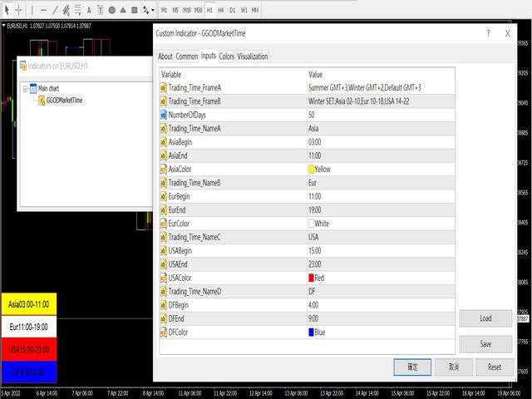Screen dimensions: 532x399
Task: Select the cursor arrow tool
Action: (7, 10)
